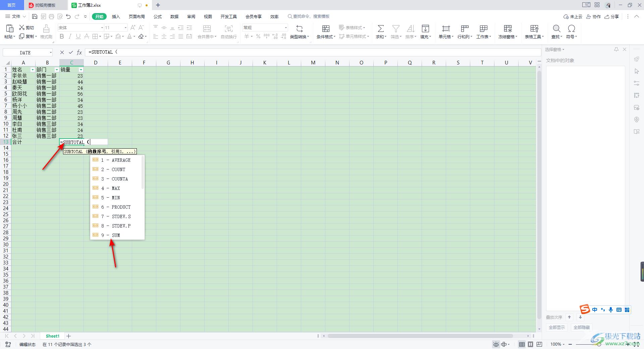Click the 分享 share button
Image resolution: width=644 pixels, height=349 pixels.
611,16
